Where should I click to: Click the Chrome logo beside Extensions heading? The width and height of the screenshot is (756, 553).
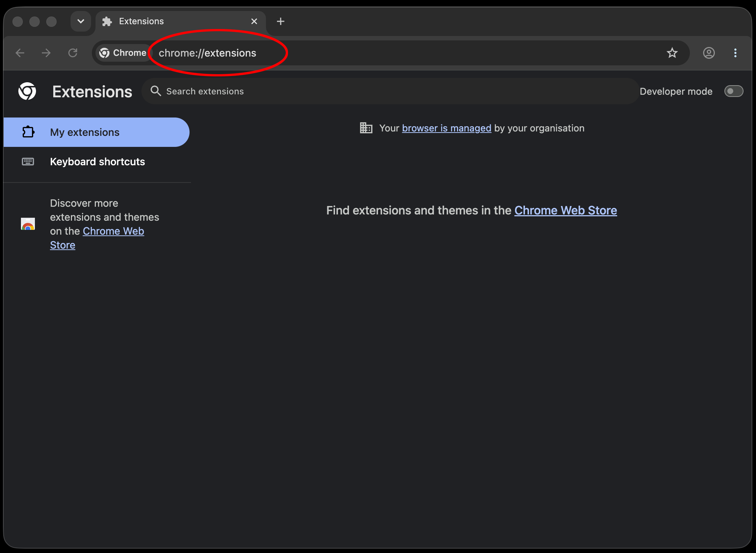pos(27,91)
